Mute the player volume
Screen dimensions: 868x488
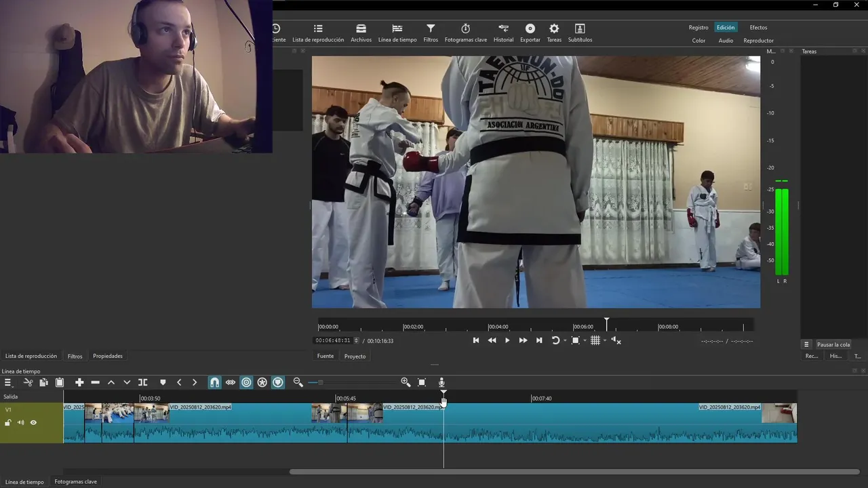pyautogui.click(x=616, y=340)
